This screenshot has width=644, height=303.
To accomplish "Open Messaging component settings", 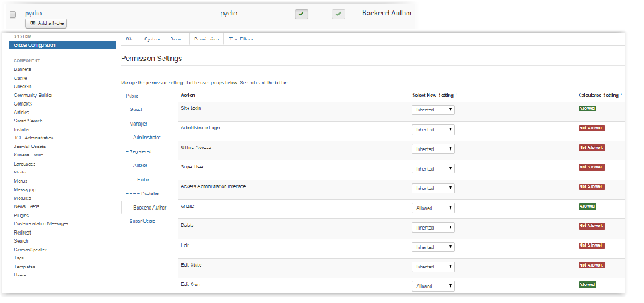I will pyautogui.click(x=25, y=189).
